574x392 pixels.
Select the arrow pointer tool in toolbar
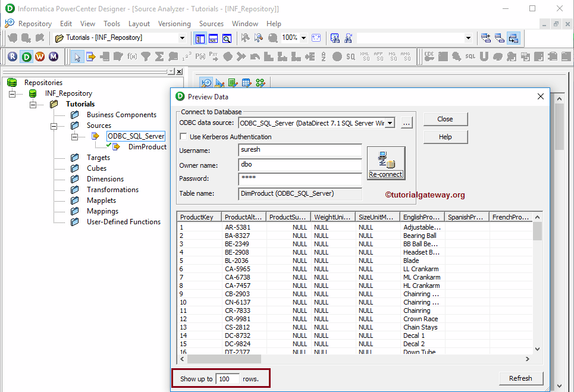[x=77, y=57]
